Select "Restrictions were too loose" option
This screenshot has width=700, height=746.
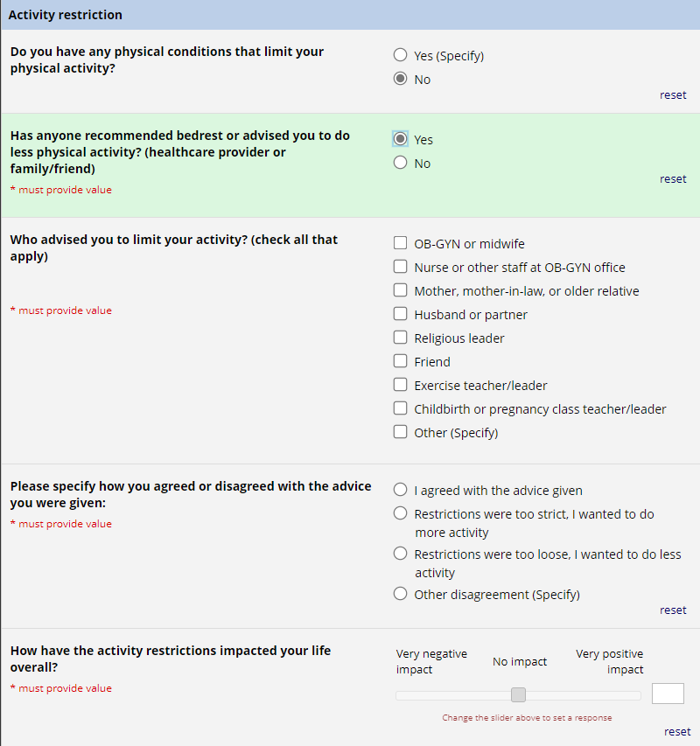[400, 552]
